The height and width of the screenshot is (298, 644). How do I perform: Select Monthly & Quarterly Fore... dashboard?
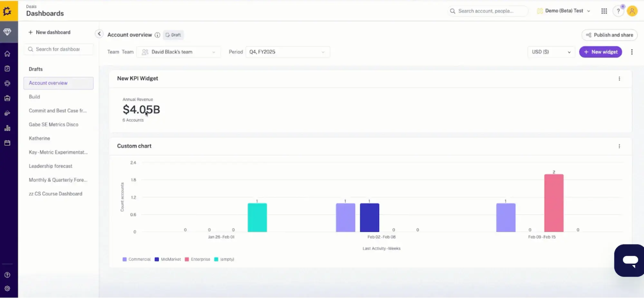[x=58, y=180]
